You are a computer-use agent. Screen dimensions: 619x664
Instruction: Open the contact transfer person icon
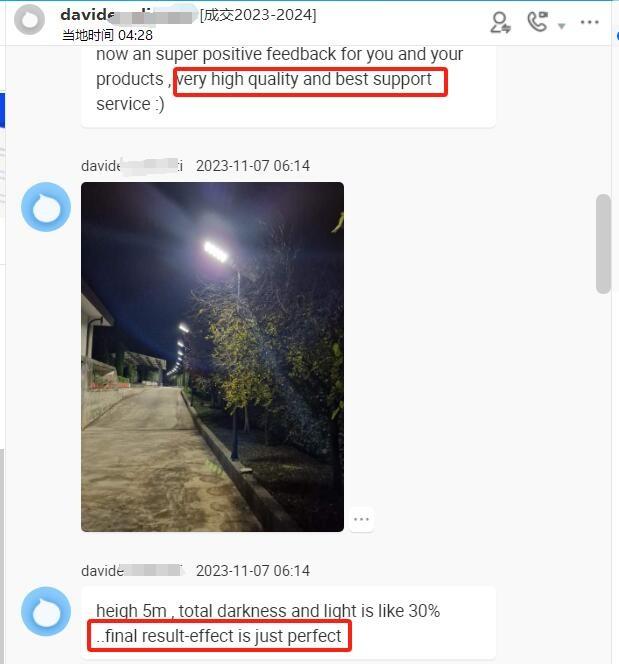500,22
